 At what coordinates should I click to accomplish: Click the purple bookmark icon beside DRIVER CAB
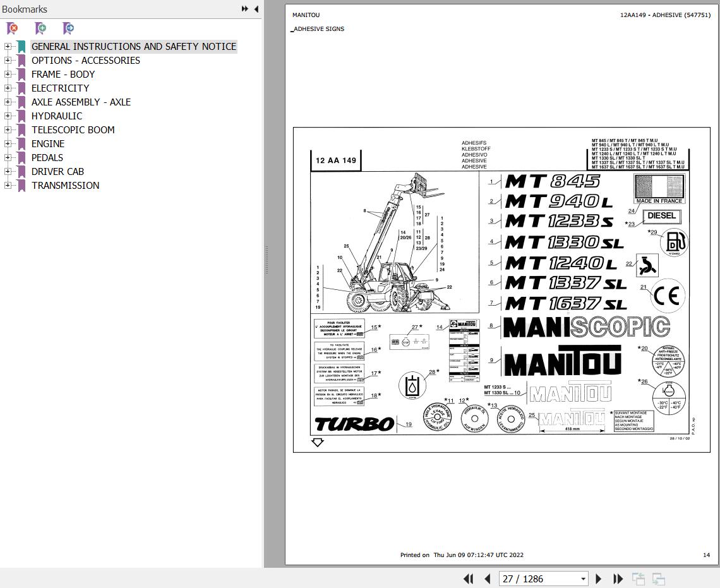tap(21, 172)
